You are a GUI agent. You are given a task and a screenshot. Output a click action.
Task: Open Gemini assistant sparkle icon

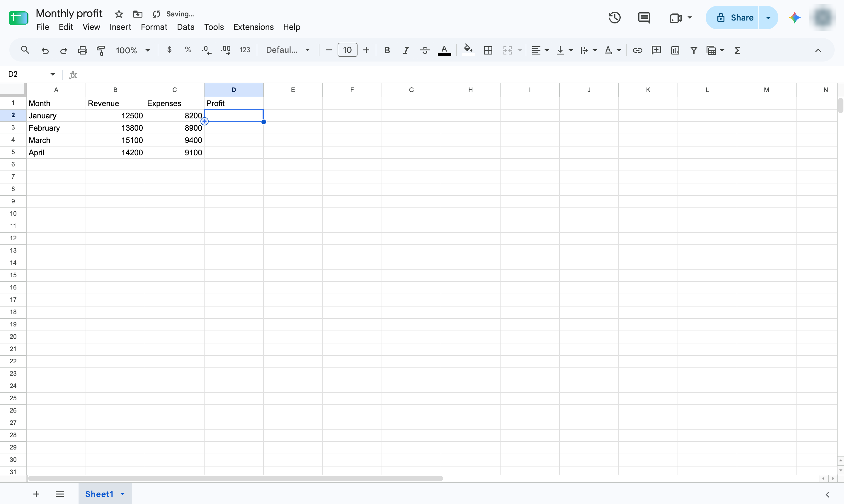[x=794, y=18]
